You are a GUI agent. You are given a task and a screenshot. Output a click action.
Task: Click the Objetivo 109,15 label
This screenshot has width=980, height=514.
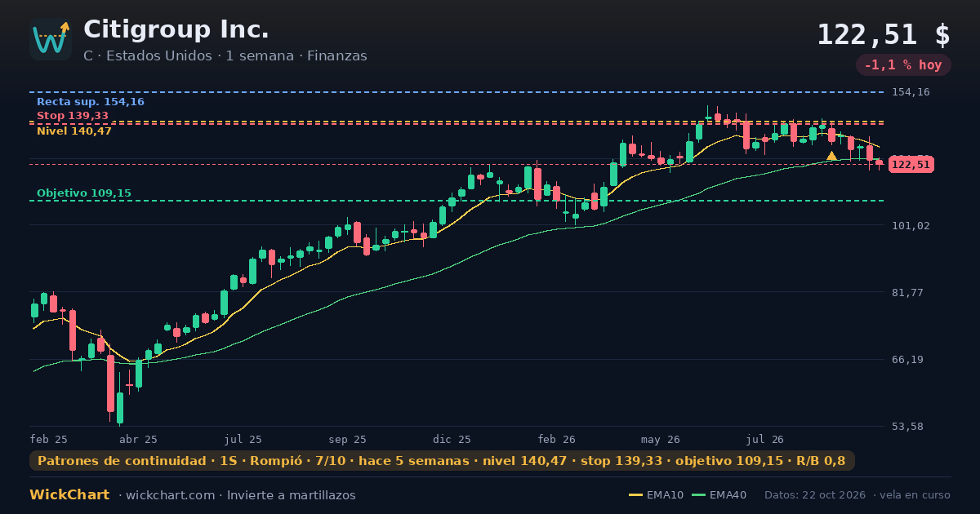(84, 193)
